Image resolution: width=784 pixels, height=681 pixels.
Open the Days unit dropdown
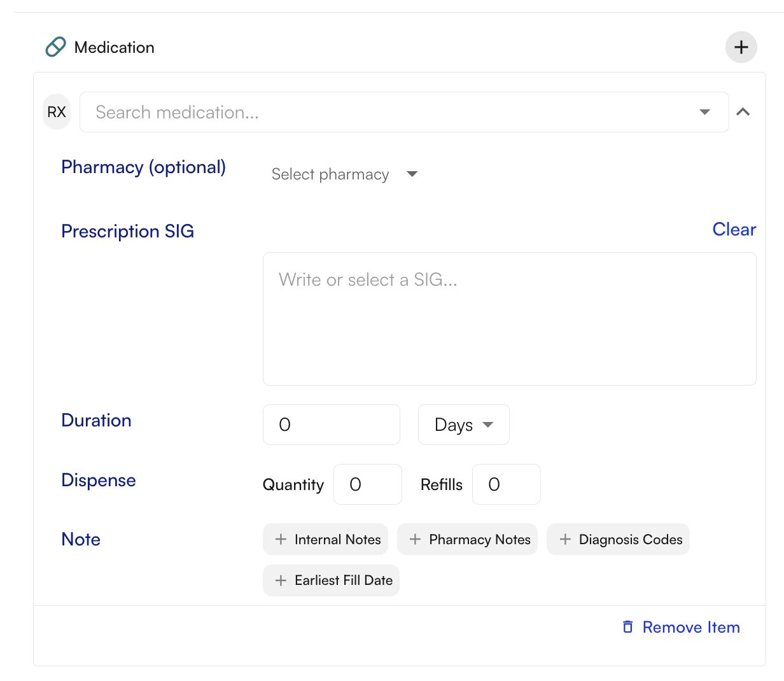coord(464,425)
